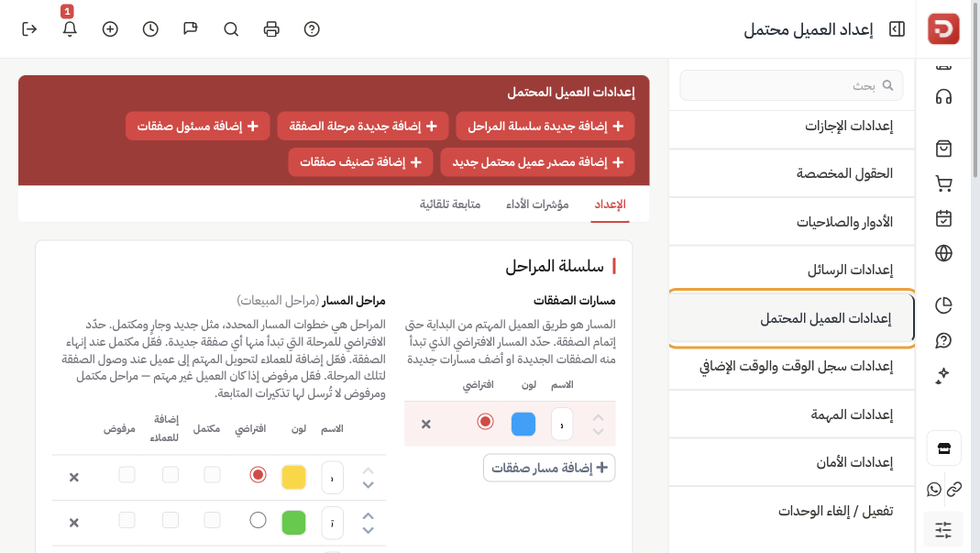
Task: Check إضافة للعملاء for the green stage
Action: click(170, 521)
